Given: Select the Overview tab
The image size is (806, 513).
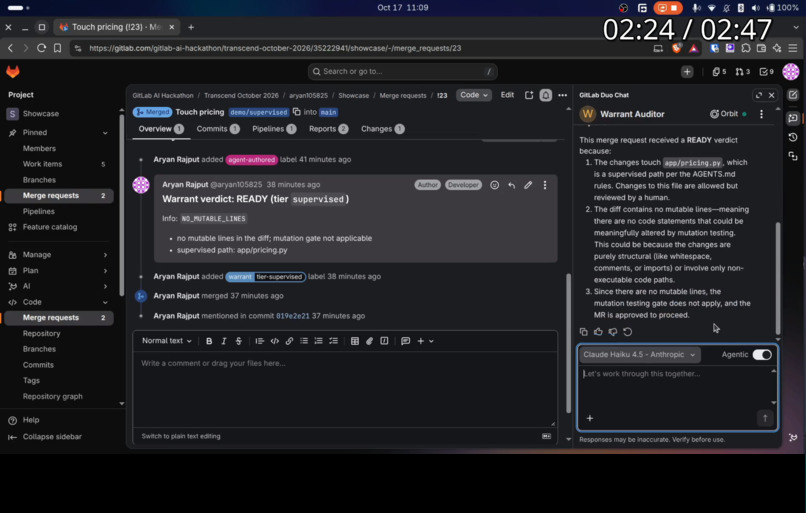Looking at the screenshot, I should click(161, 129).
